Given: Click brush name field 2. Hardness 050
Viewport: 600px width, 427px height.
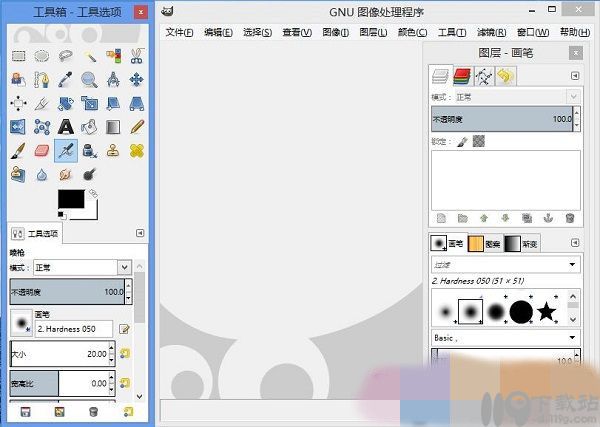Looking at the screenshot, I should click(x=74, y=329).
